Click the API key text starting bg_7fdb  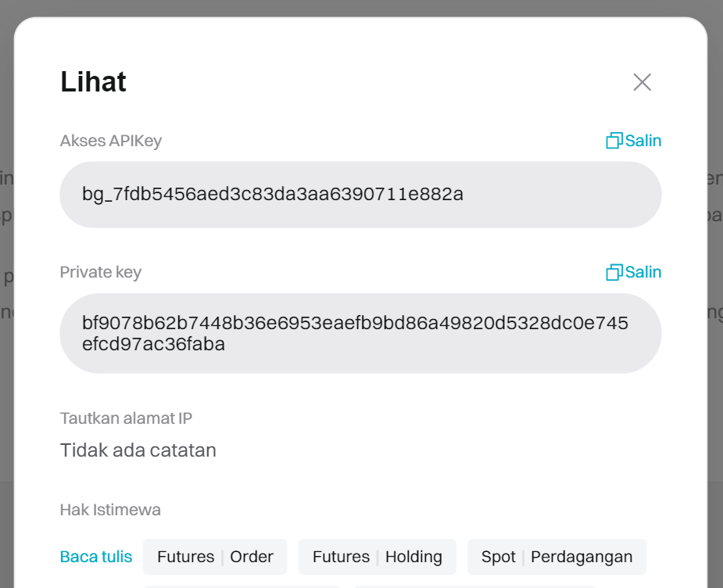pos(273,194)
